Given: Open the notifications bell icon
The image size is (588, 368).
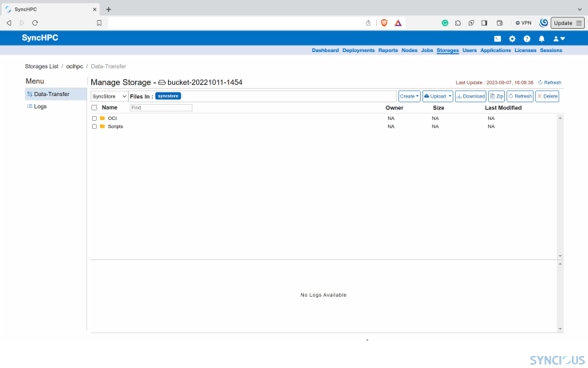Looking at the screenshot, I should click(x=542, y=38).
